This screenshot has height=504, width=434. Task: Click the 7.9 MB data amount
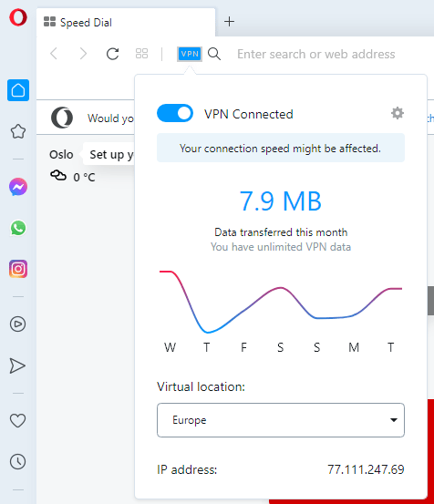point(281,201)
